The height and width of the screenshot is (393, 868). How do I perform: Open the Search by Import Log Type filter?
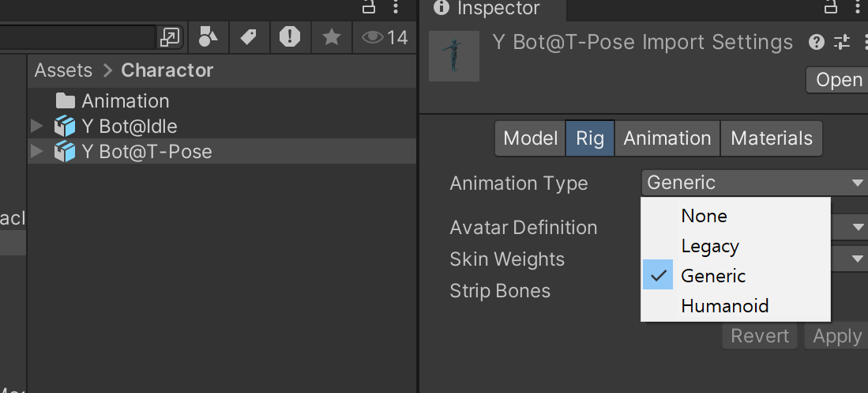tap(290, 36)
